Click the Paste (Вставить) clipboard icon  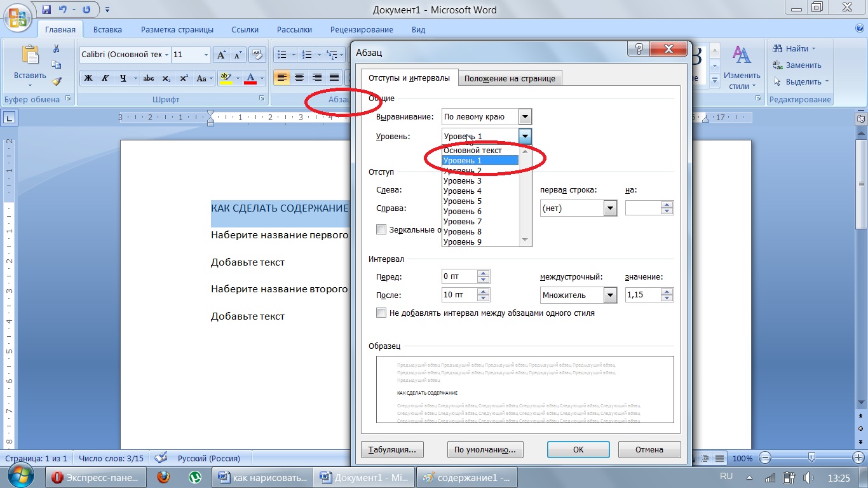(30, 56)
